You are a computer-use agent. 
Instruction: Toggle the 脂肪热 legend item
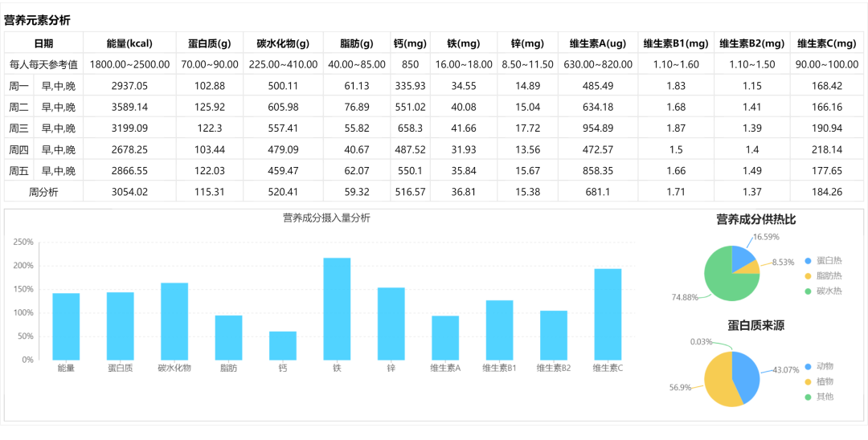point(823,276)
